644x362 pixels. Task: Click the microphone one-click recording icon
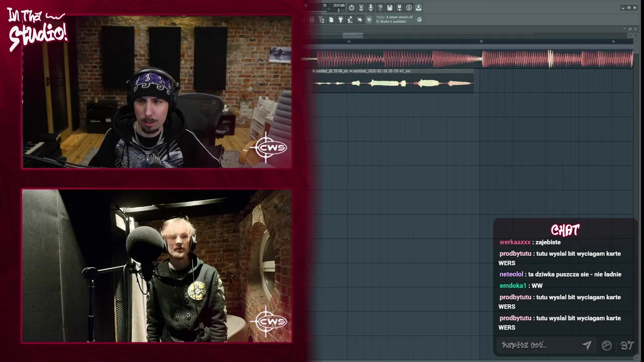click(370, 8)
